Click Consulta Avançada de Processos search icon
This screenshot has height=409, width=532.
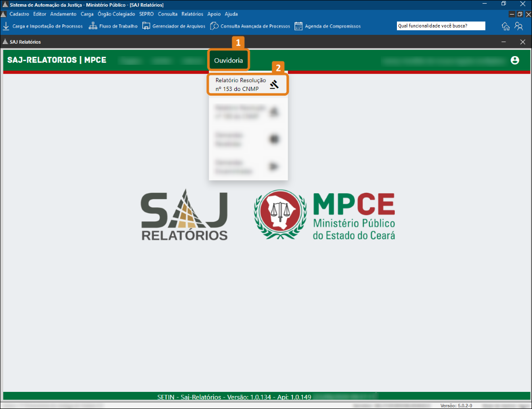[214, 26]
